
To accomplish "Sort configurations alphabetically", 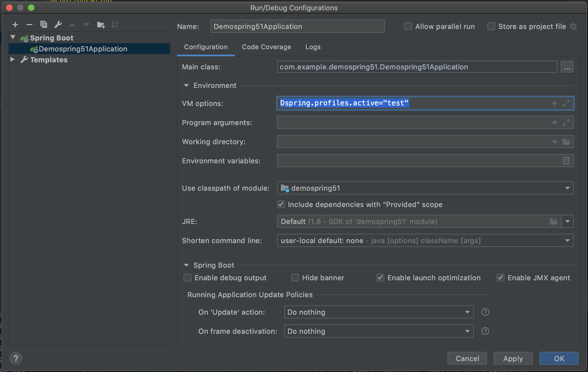I will click(115, 25).
